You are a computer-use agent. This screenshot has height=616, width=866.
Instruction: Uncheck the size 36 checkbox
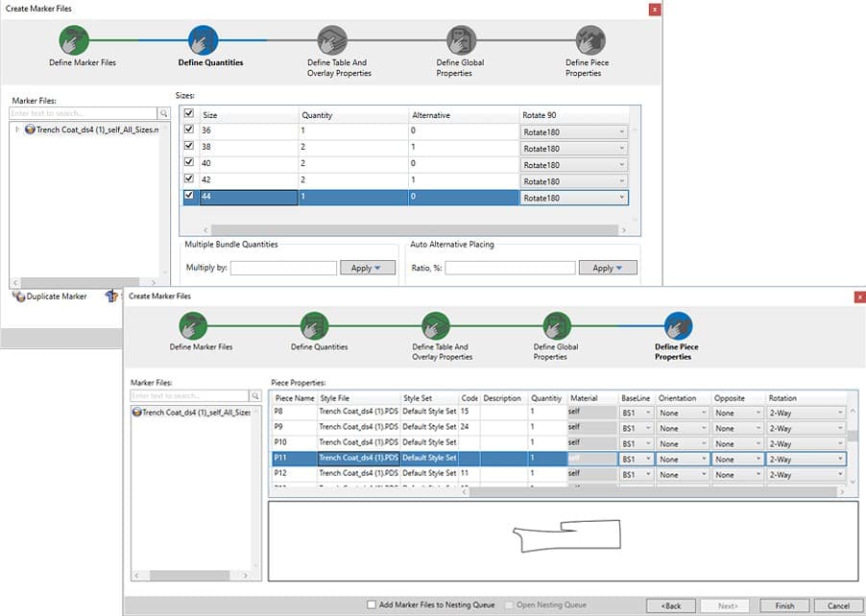(x=188, y=130)
